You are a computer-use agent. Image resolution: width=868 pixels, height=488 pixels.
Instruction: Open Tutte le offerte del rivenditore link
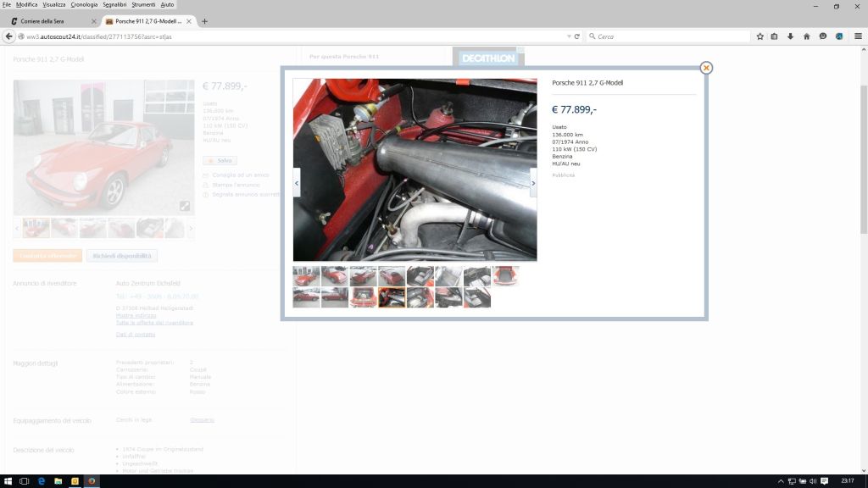click(x=154, y=323)
